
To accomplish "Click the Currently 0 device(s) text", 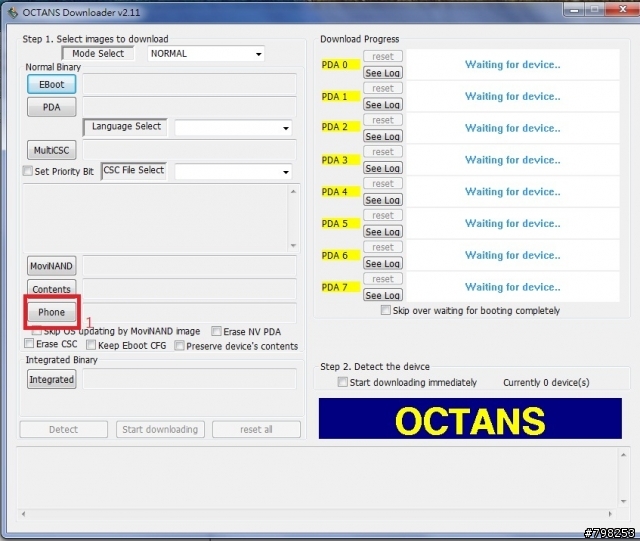I will 546,383.
